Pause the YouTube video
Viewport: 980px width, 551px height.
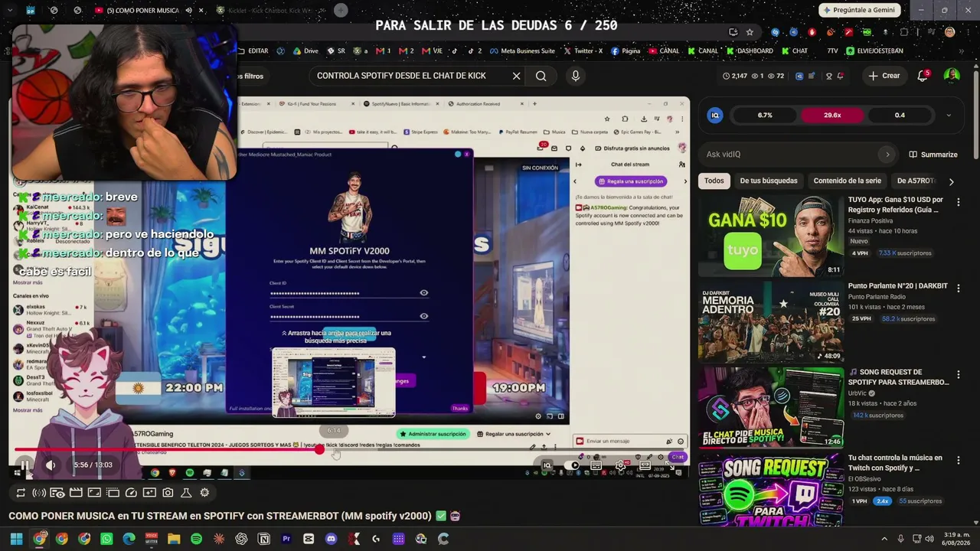(x=24, y=465)
